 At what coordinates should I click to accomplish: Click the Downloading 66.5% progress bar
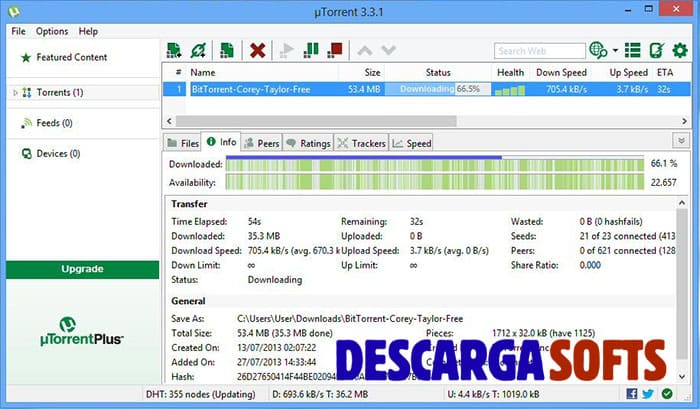click(438, 89)
